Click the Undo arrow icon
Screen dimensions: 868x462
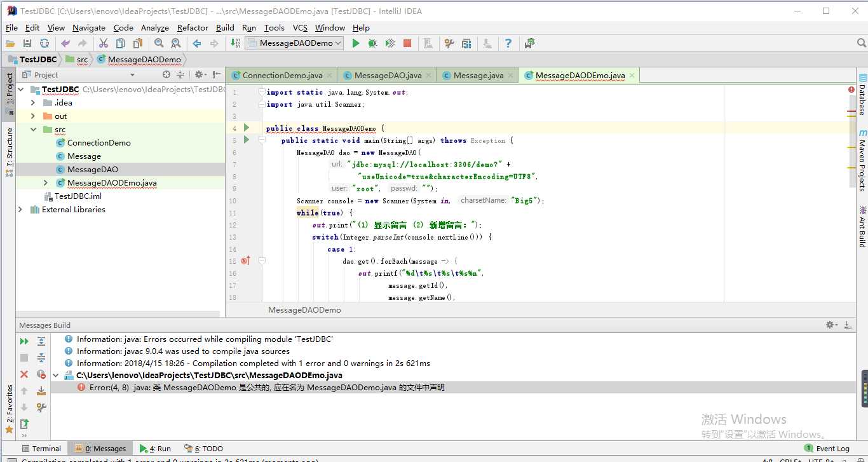pyautogui.click(x=65, y=43)
